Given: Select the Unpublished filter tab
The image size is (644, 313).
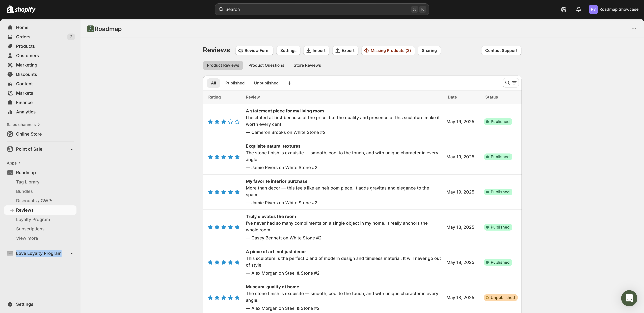Looking at the screenshot, I should pos(266,83).
